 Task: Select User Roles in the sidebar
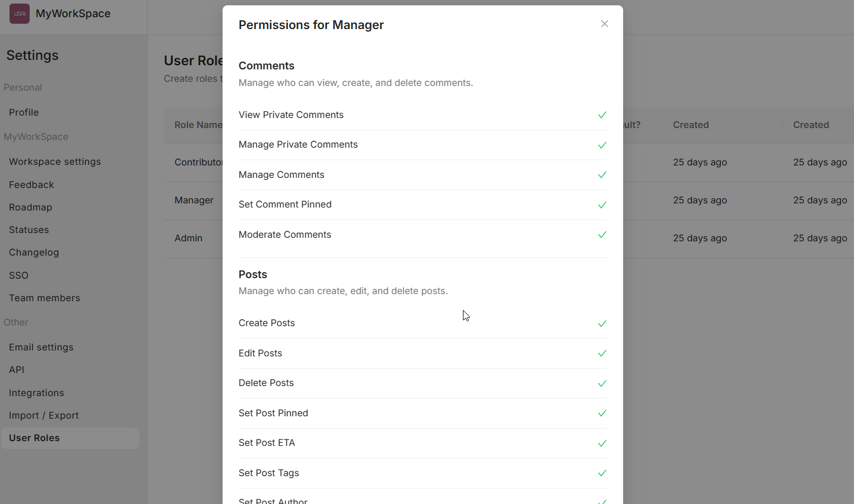(70, 438)
